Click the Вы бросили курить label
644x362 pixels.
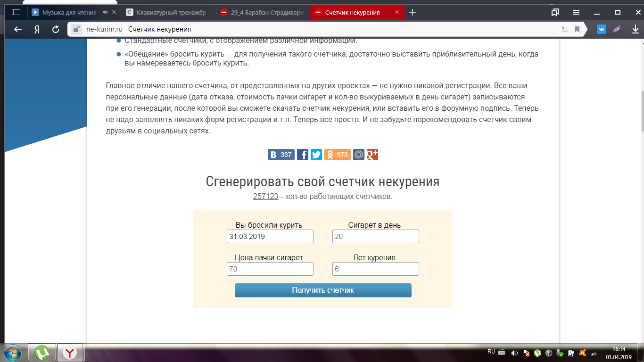point(269,225)
